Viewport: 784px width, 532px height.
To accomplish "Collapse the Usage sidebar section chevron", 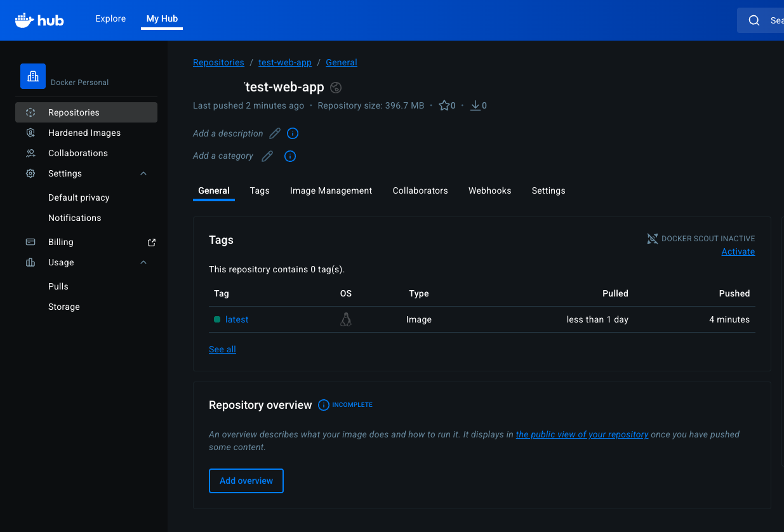I will [143, 262].
